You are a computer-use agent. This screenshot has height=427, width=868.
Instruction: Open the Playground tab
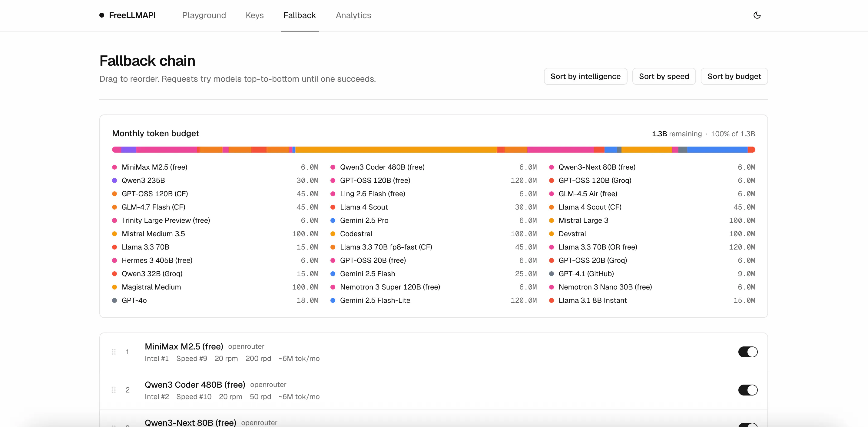(x=204, y=15)
